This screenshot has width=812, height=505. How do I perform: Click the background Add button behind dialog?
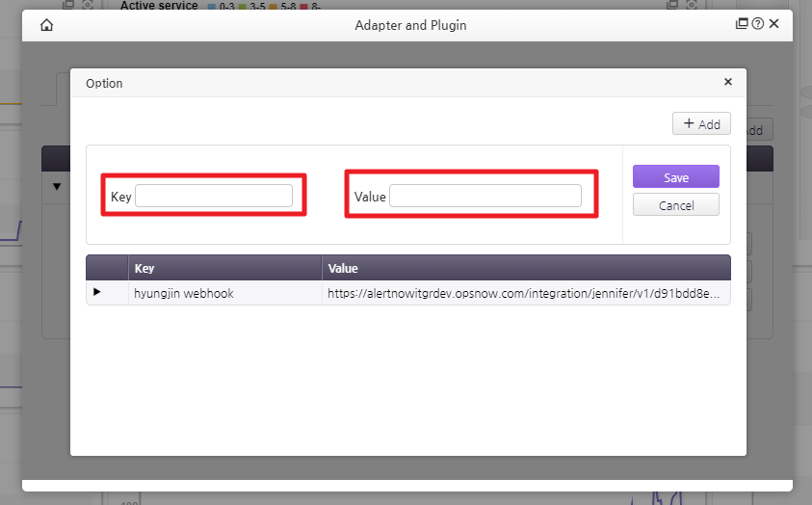tap(754, 130)
